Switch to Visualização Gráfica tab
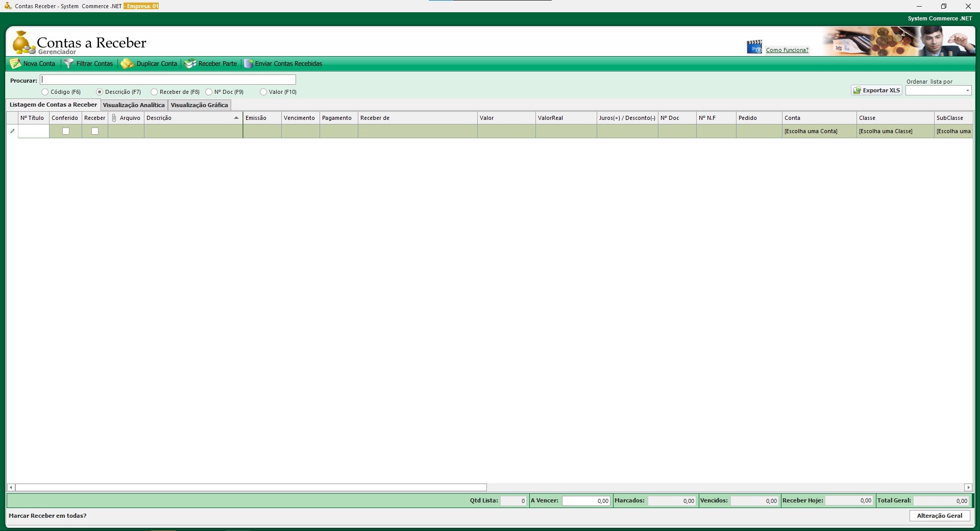The image size is (980, 531). (199, 105)
